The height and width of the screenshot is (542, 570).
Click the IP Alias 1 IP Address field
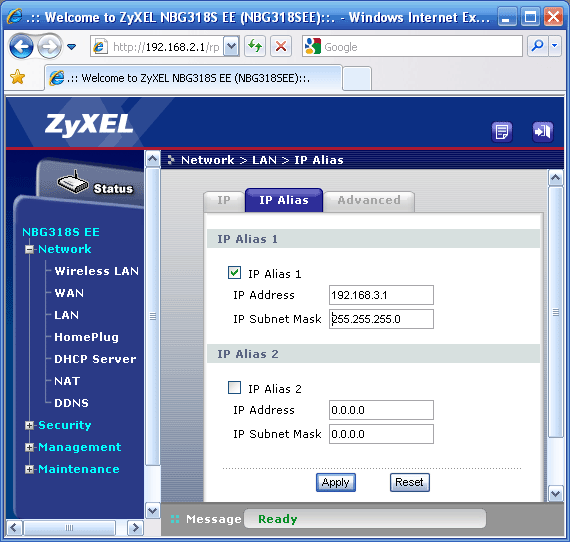[x=381, y=295]
